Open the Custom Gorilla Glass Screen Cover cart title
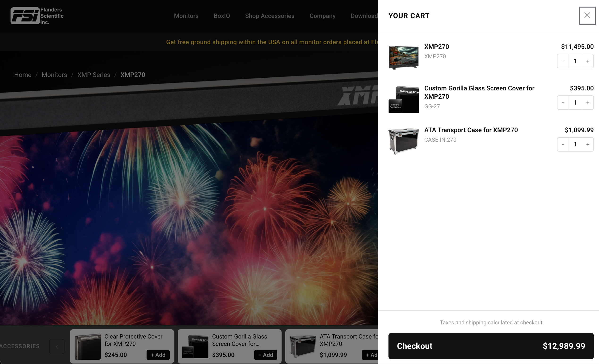This screenshot has height=364, width=599. coord(479,92)
